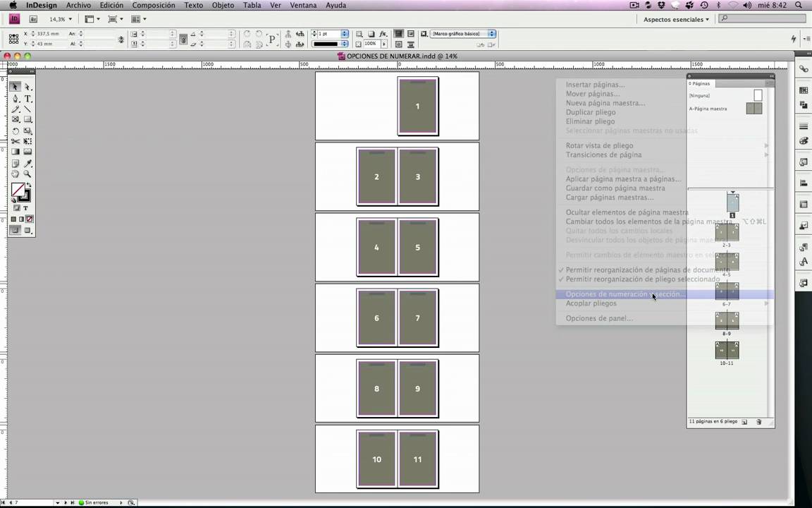812x508 pixels.
Task: Toggle Permitir reorganización de páginas de documento
Action: (x=647, y=270)
